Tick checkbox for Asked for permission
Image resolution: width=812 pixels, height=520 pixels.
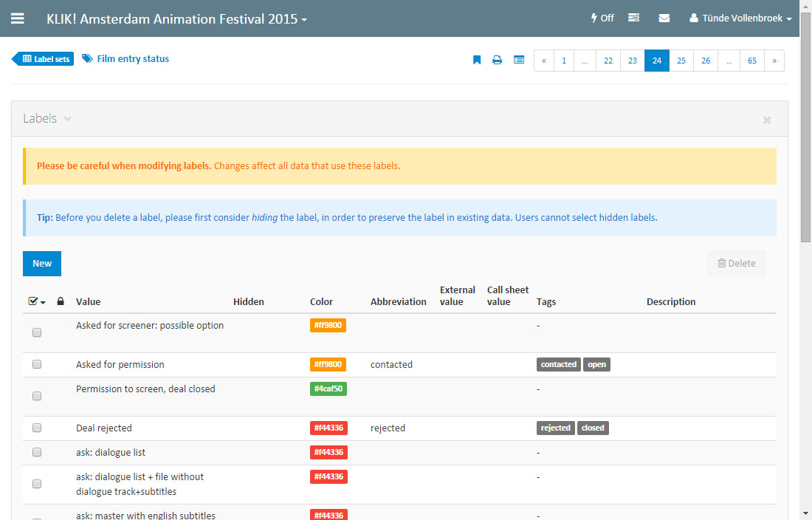coord(37,364)
